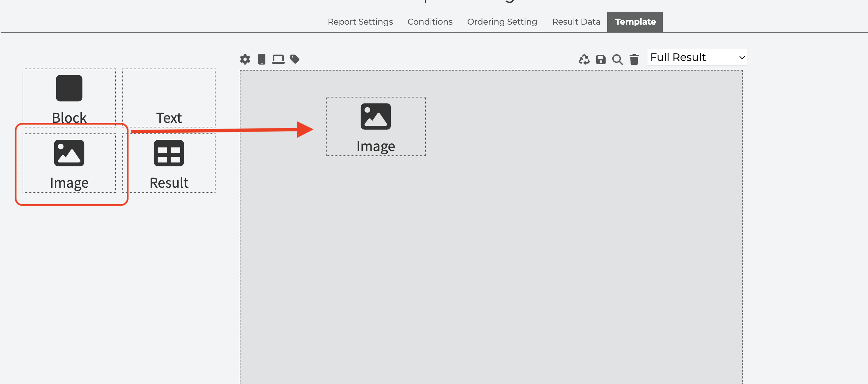The height and width of the screenshot is (384, 868).
Task: Open template settings gear icon
Action: (x=245, y=59)
